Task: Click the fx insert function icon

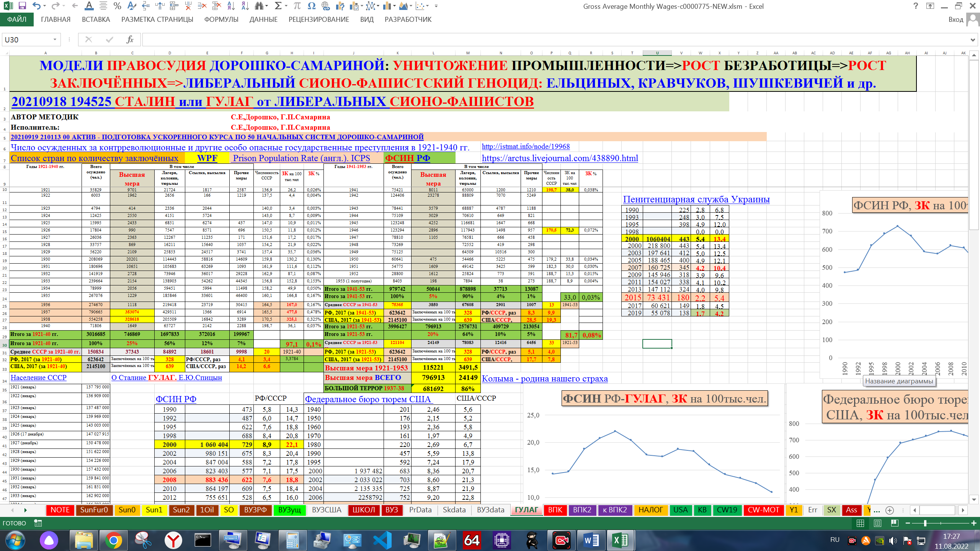Action: pos(130,39)
